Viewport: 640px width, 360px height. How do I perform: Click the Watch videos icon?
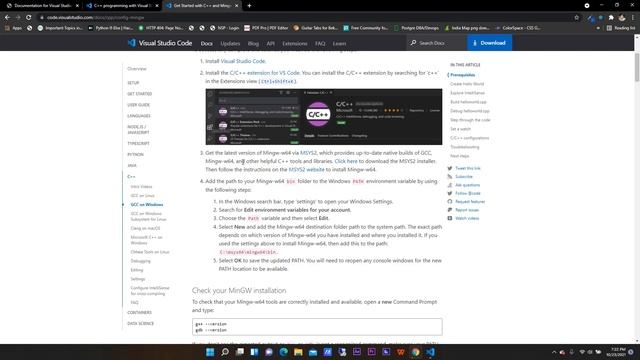pos(449,218)
